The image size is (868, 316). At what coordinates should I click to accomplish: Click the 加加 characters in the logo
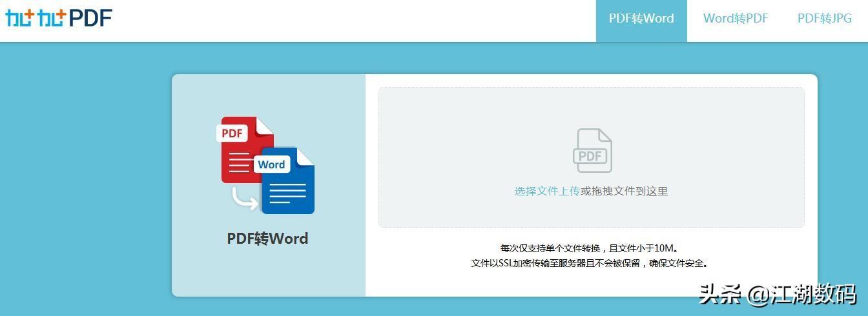coord(36,18)
